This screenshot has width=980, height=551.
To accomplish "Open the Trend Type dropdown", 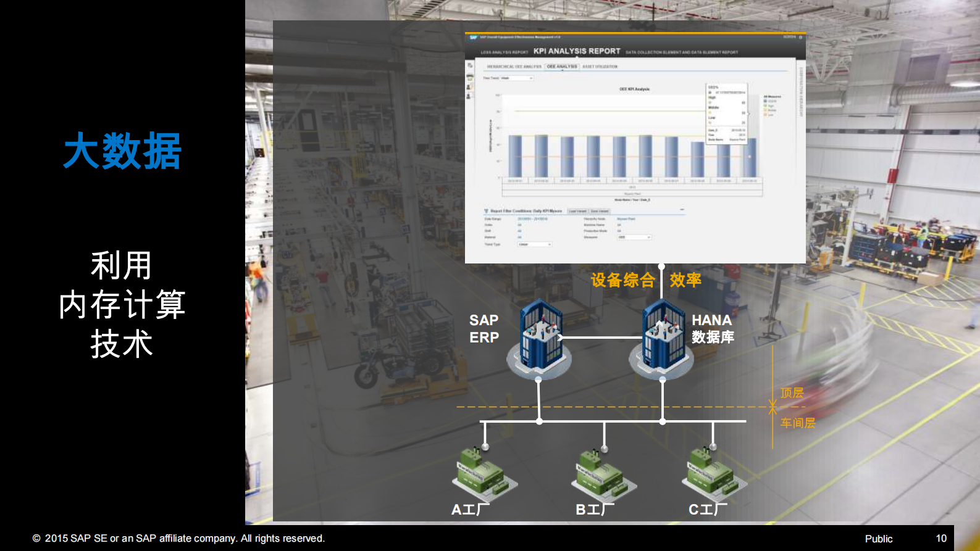I will pyautogui.click(x=534, y=244).
